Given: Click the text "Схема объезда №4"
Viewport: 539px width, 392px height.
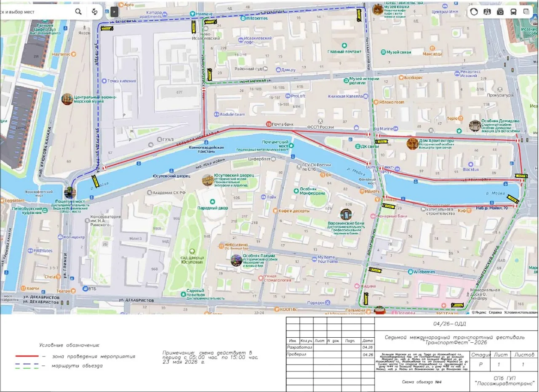Looking at the screenshot, I should click(422, 381).
